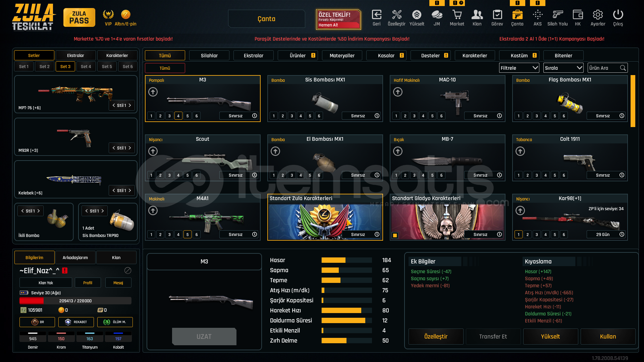
Task: Click the Ürün Ara search field
Action: coord(604,68)
